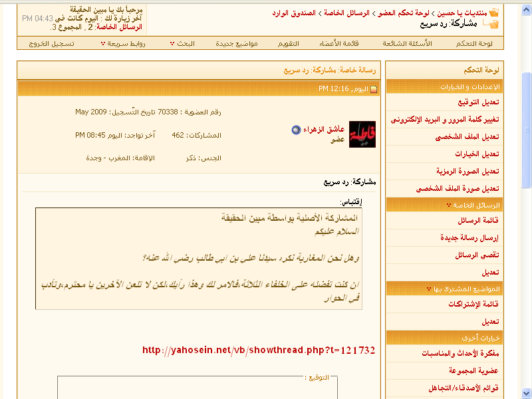Open لوحة التحكم in the navigation bar
The width and height of the screenshot is (532, 399).
474,43
